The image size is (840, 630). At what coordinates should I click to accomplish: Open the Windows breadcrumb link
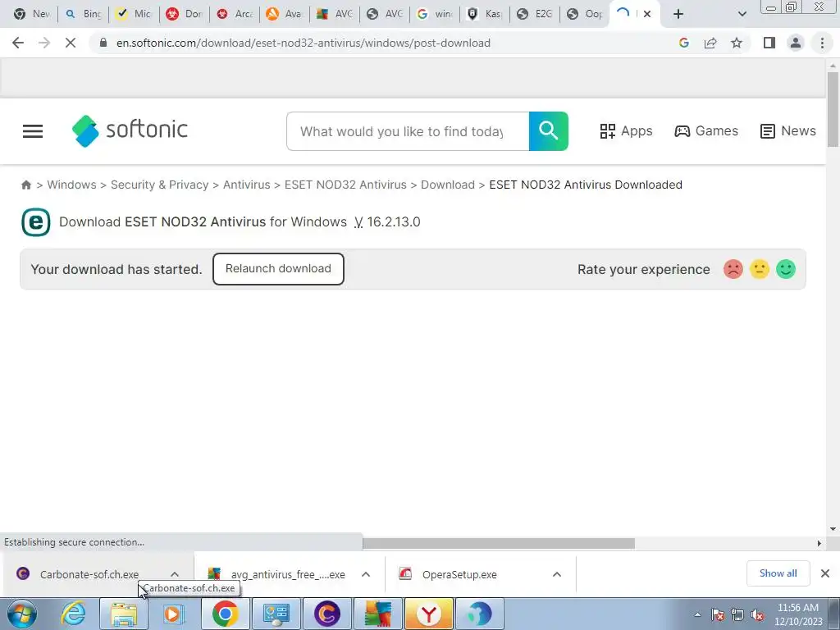click(72, 185)
